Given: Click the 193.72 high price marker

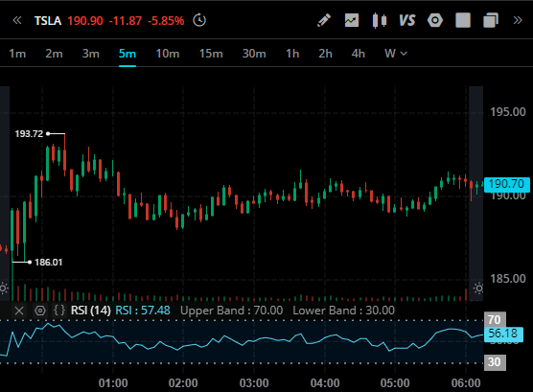Looking at the screenshot, I should pos(29,134).
